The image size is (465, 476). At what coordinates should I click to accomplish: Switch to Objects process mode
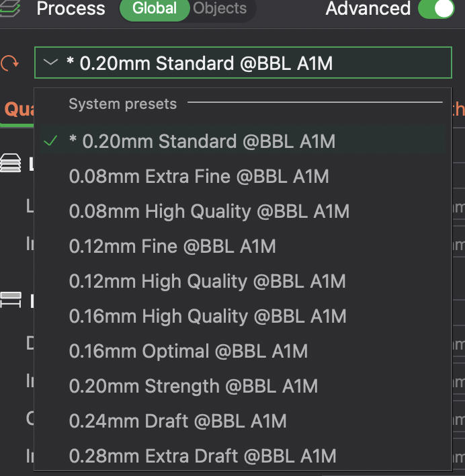point(220,9)
